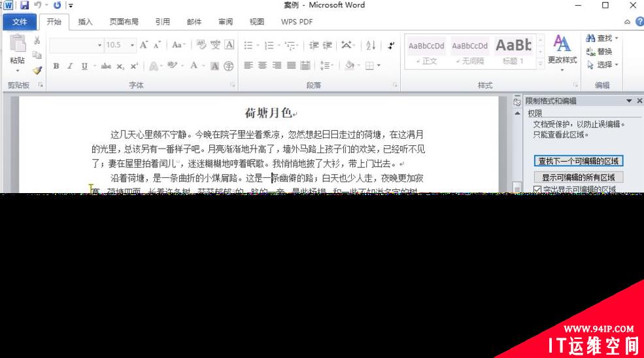Screen dimensions: 644x358
Task: Click the Paste (粘贴) clipboard icon
Action: pyautogui.click(x=18, y=43)
